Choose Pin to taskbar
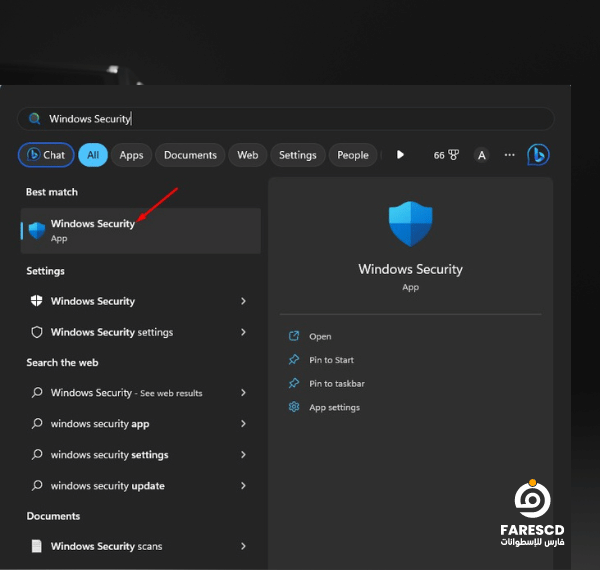 click(x=337, y=384)
